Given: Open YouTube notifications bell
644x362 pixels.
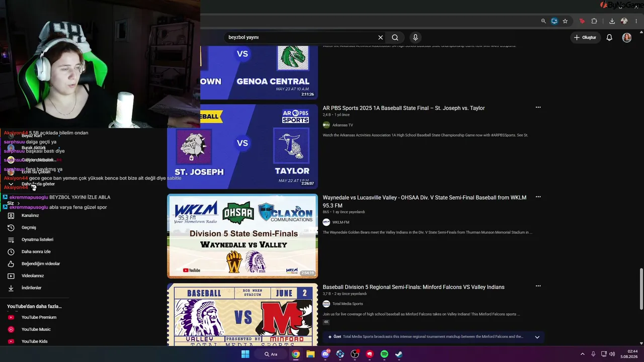Looking at the screenshot, I should (609, 37).
